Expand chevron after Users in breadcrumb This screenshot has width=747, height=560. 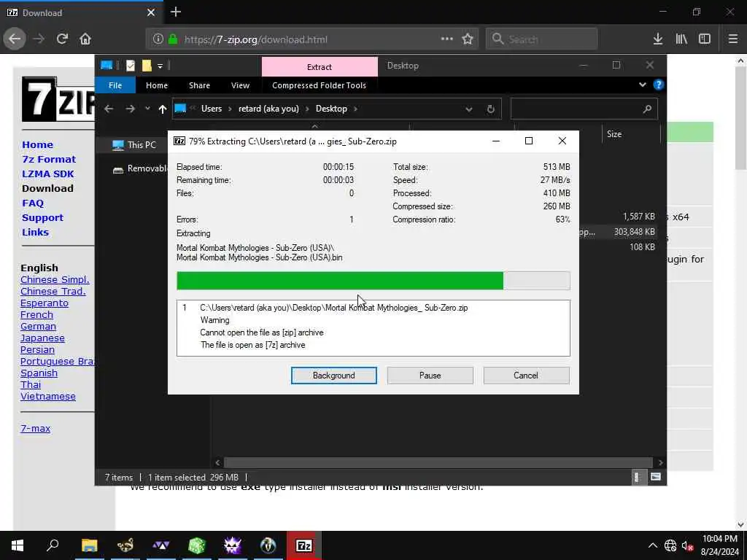(230, 109)
